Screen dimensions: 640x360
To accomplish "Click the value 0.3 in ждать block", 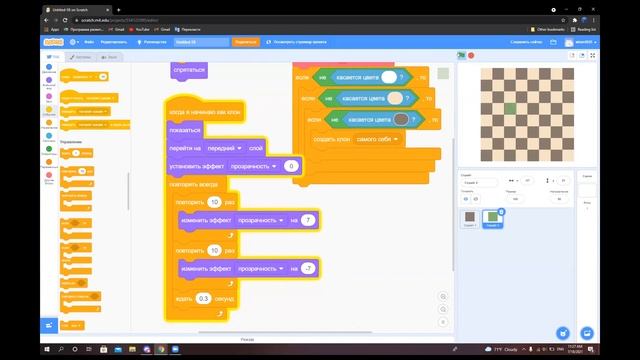I will pyautogui.click(x=203, y=299).
